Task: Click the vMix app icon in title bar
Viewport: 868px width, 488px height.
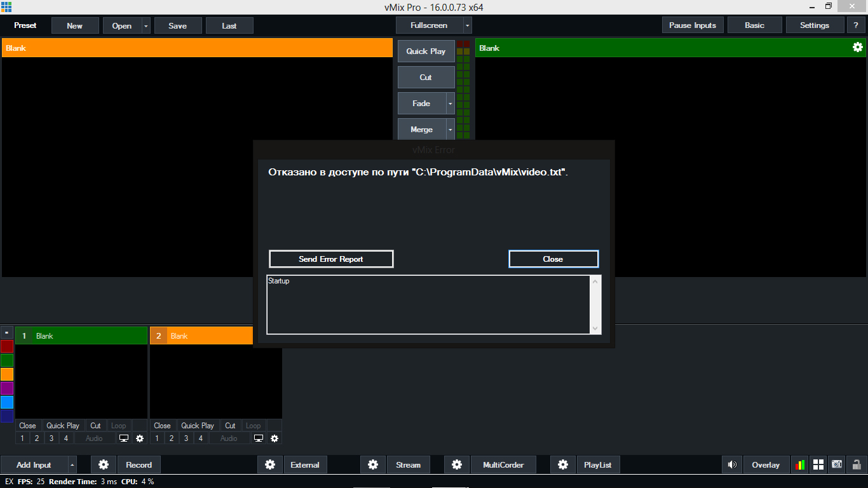Action: (x=6, y=7)
